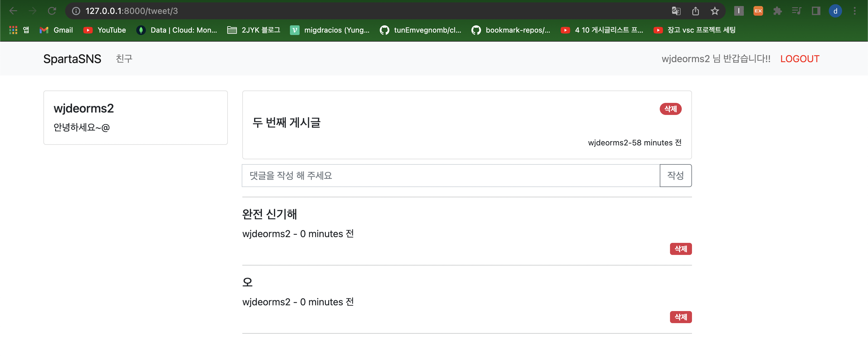
Task: Click comment text 완전 신기해
Action: [269, 214]
